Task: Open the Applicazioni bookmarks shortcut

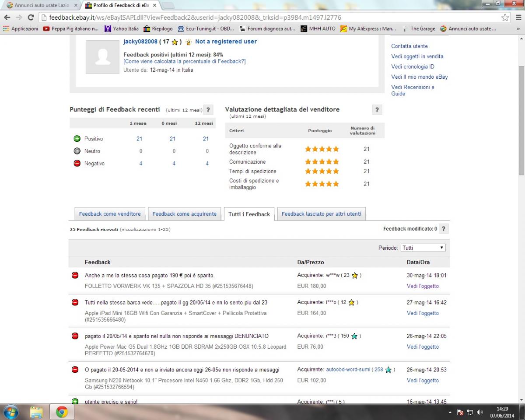Action: [x=21, y=29]
